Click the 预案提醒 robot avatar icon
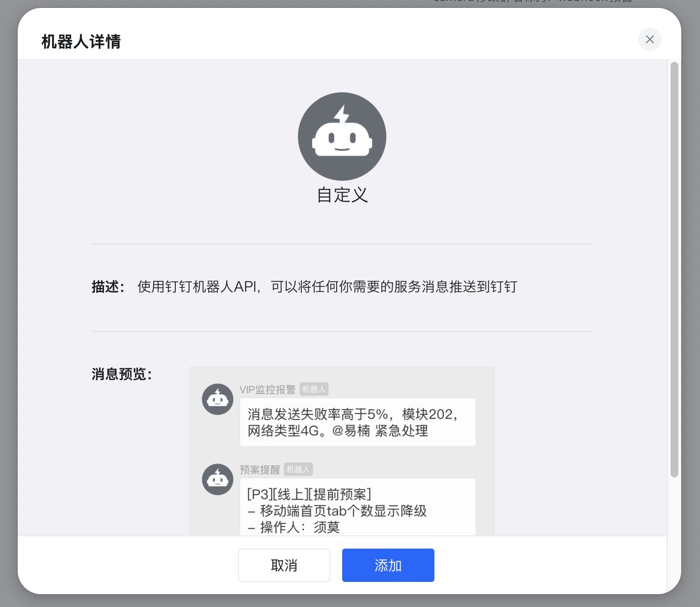The height and width of the screenshot is (607, 700). 217,479
